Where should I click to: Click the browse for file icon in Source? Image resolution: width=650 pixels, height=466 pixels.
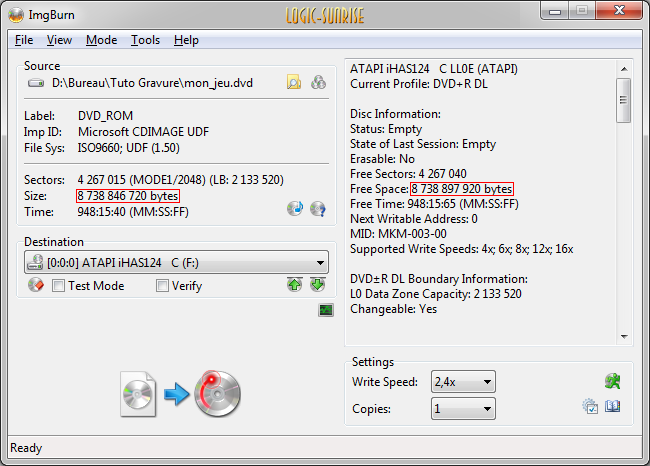294,83
